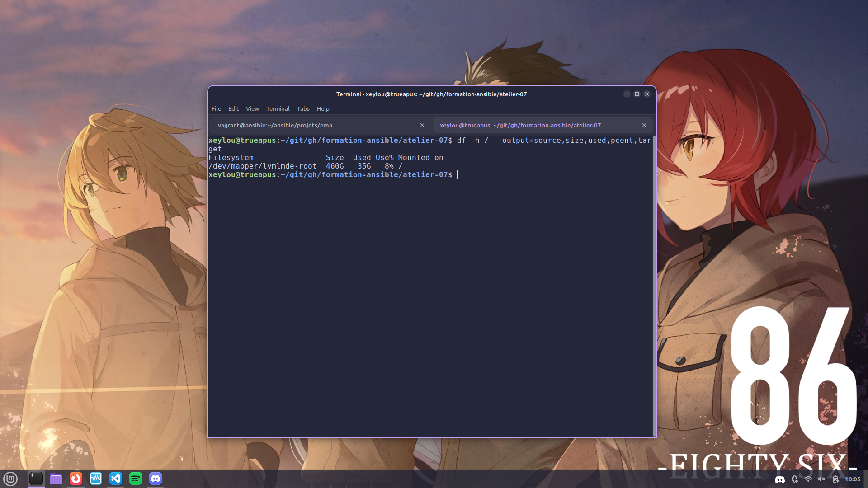Close the Terminal window
The width and height of the screenshot is (868, 488).
point(647,94)
